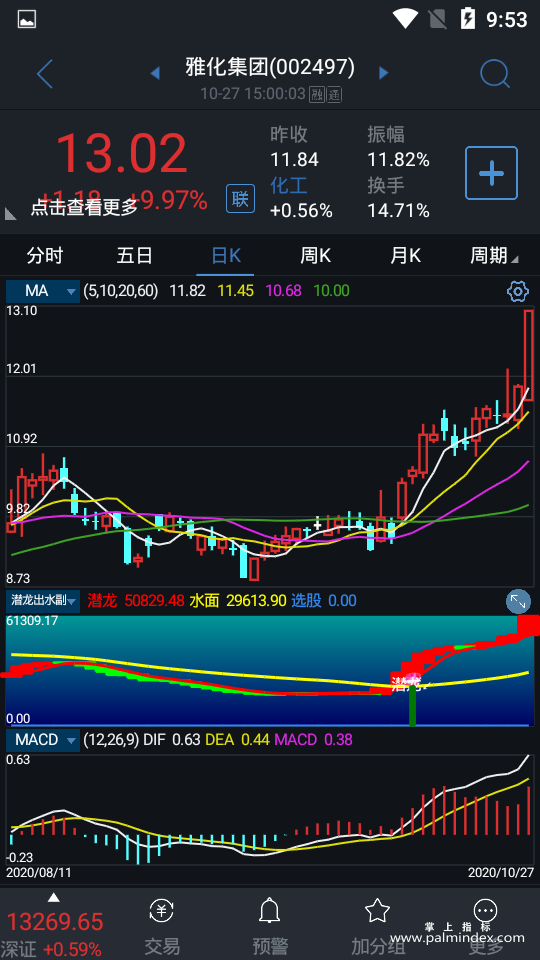Image resolution: width=540 pixels, height=960 pixels.
Task: Tap the stock title 雅化集团(002497)
Action: pyautogui.click(x=270, y=67)
